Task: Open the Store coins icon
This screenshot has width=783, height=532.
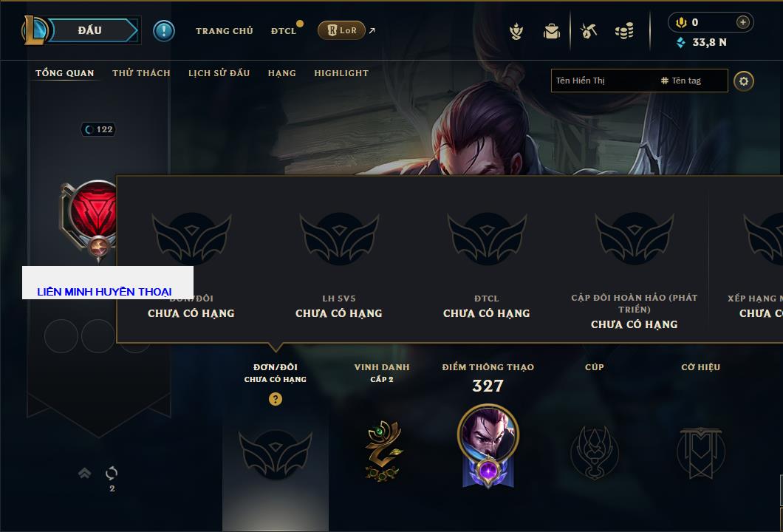Action: (x=624, y=31)
